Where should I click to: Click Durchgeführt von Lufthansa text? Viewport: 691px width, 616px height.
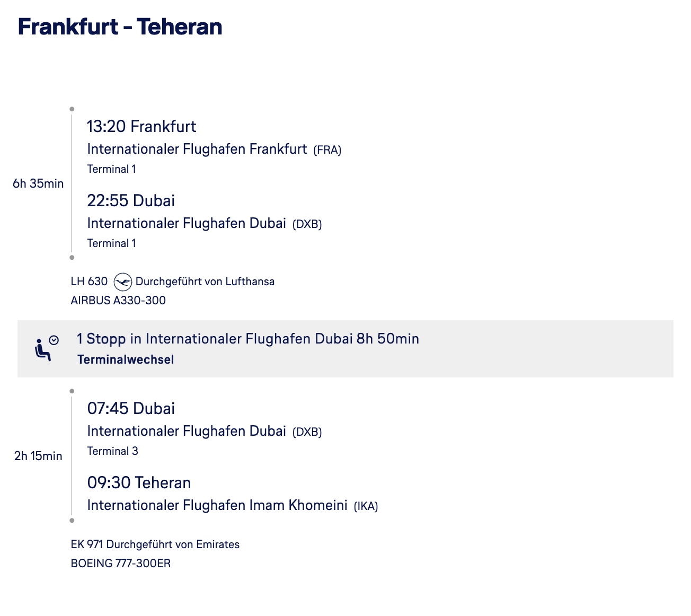point(205,281)
